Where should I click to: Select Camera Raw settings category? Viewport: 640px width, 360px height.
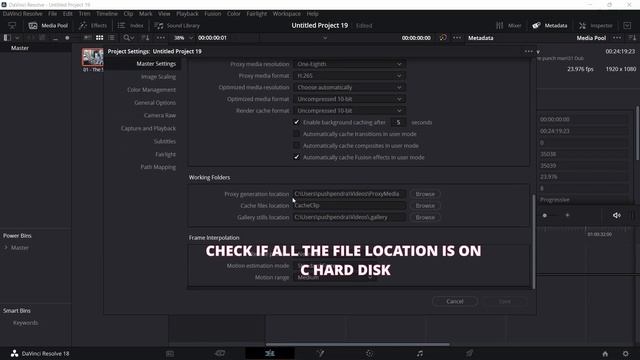[160, 116]
